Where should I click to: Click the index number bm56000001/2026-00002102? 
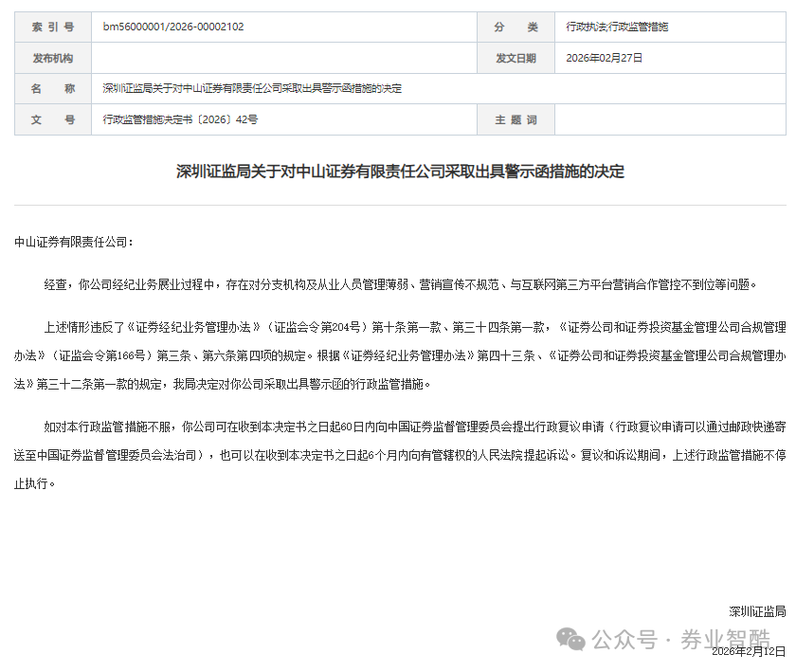(173, 27)
